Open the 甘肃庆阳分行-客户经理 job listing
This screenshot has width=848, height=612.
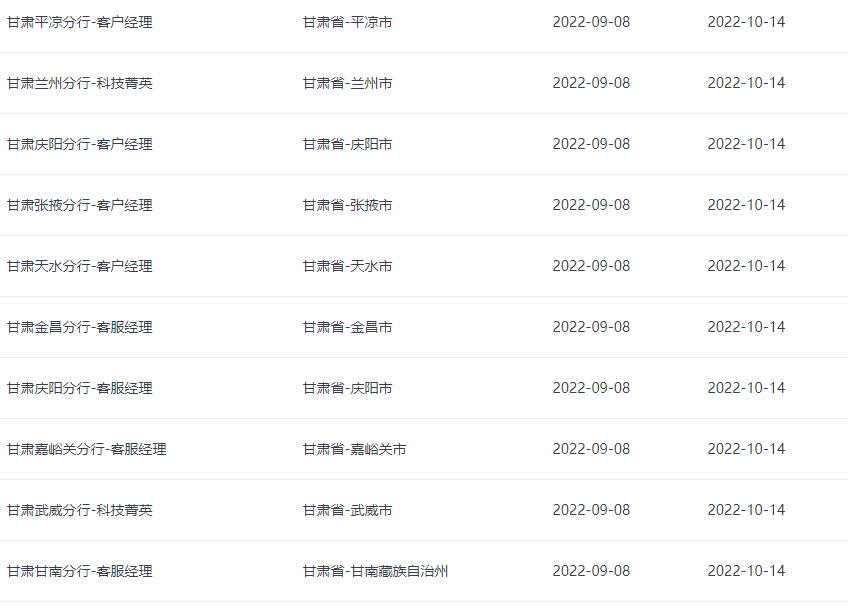click(80, 144)
